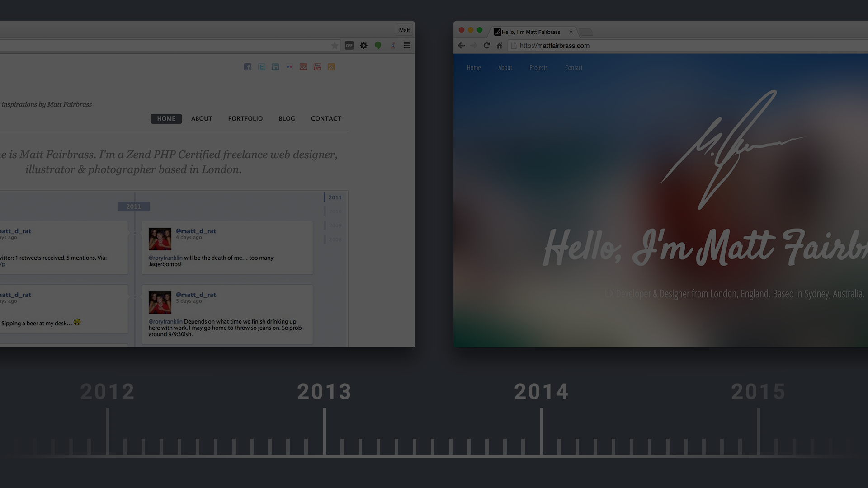This screenshot has width=868, height=488.
Task: Click the "4 days ago" tweet timestamp
Action: [189, 238]
